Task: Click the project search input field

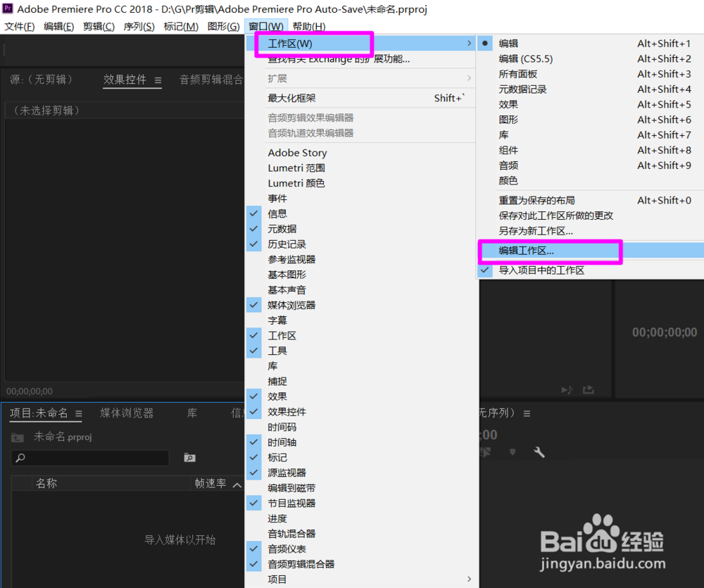Action: [x=90, y=458]
